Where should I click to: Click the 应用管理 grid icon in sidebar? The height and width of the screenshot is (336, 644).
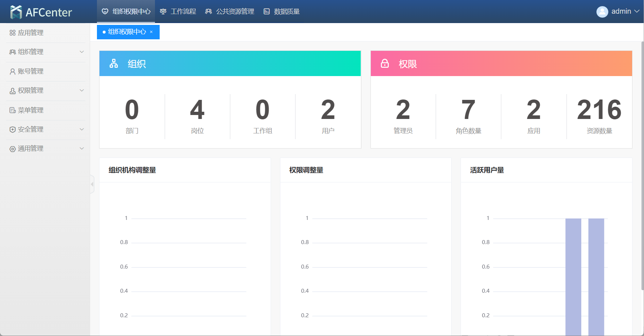(13, 33)
